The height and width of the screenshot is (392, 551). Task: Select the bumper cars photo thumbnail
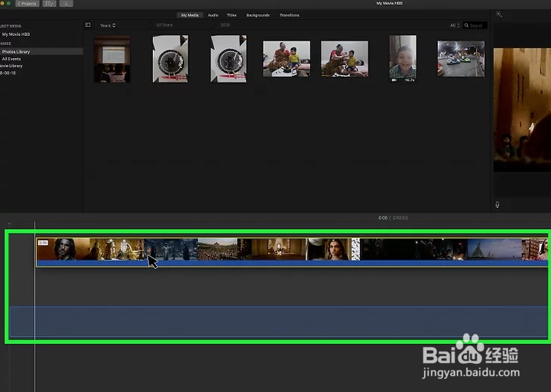(461, 59)
